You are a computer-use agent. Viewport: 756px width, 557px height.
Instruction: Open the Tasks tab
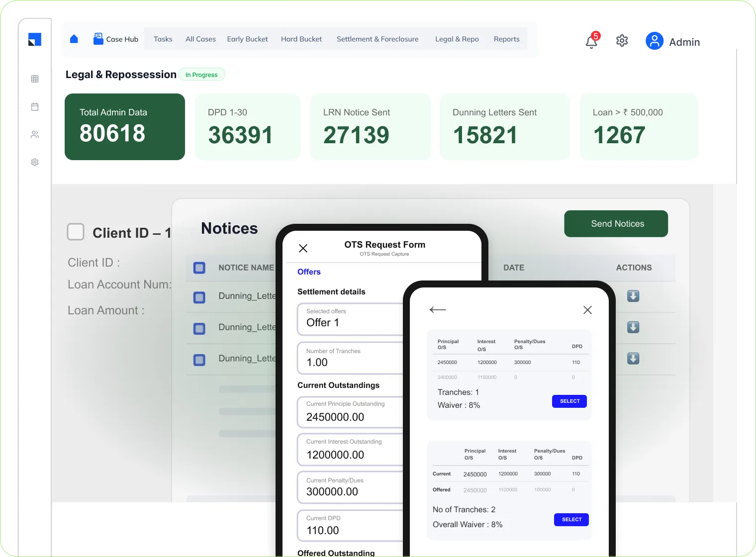pyautogui.click(x=163, y=39)
